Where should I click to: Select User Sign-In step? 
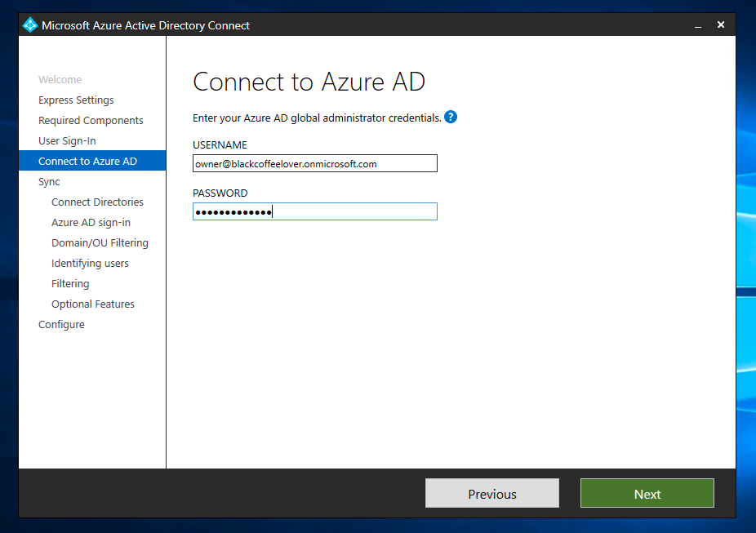click(x=67, y=140)
